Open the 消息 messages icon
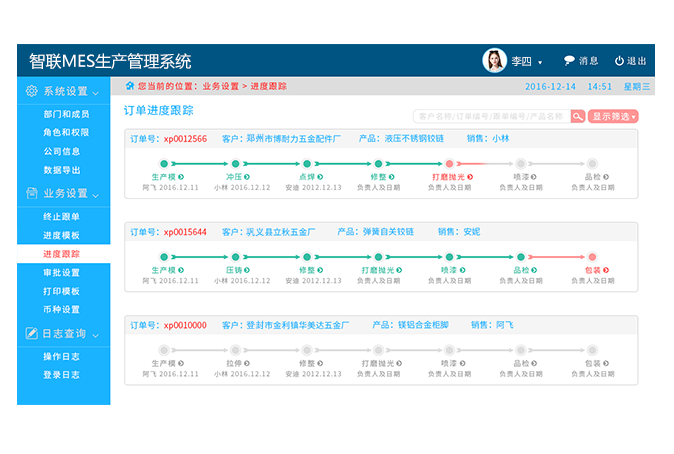The height and width of the screenshot is (454, 674). (570, 61)
